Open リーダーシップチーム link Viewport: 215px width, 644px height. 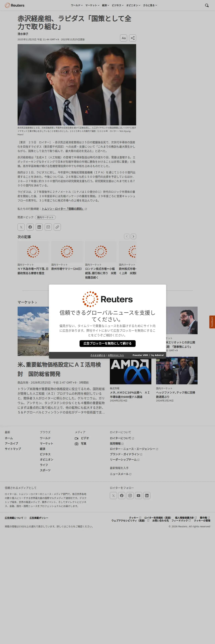pos(125,459)
